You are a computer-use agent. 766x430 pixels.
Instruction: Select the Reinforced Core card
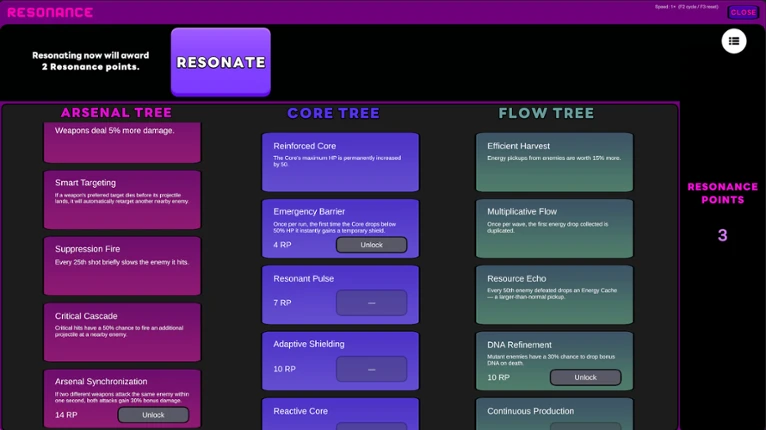coord(340,162)
